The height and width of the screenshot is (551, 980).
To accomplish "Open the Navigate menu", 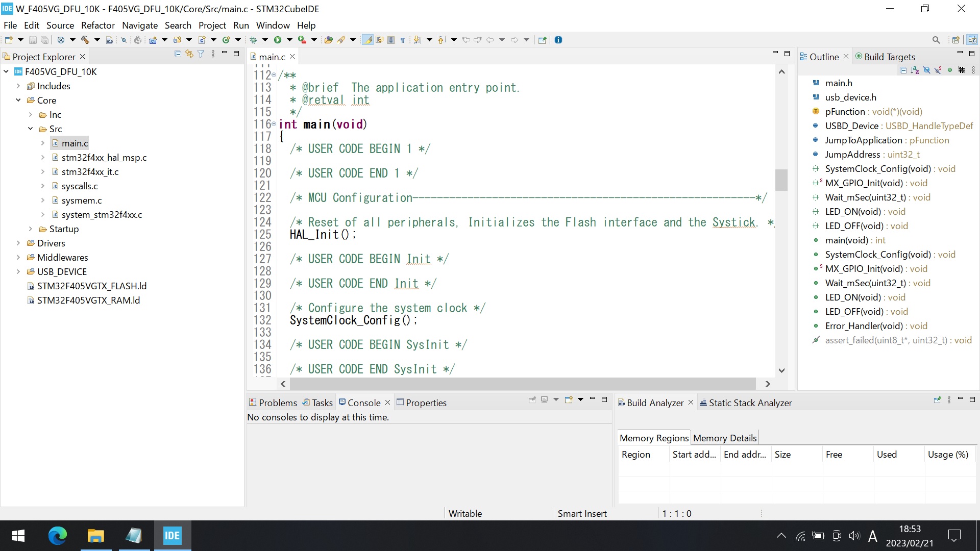I will tap(140, 25).
